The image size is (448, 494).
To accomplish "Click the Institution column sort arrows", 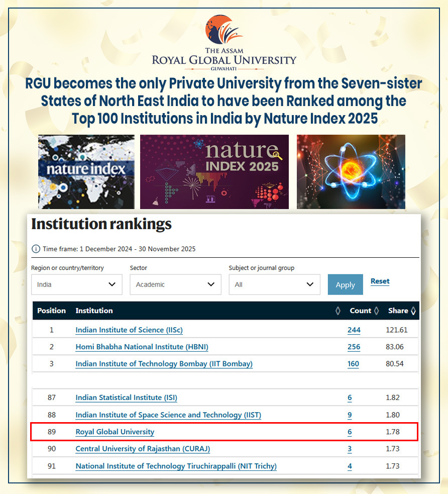I will (x=338, y=311).
